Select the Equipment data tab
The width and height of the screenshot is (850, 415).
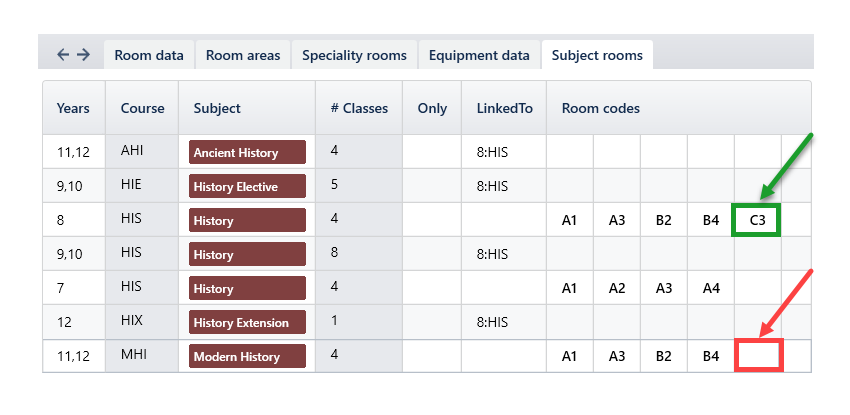[x=479, y=55]
